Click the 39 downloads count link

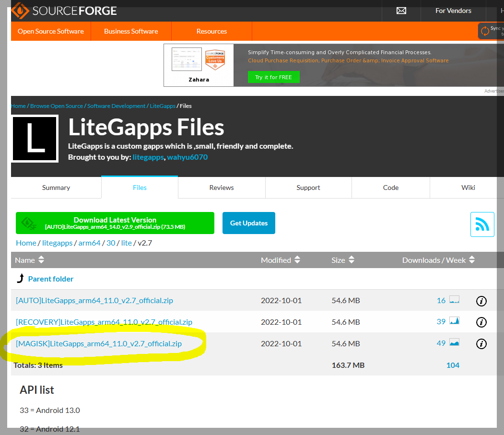[x=441, y=321]
